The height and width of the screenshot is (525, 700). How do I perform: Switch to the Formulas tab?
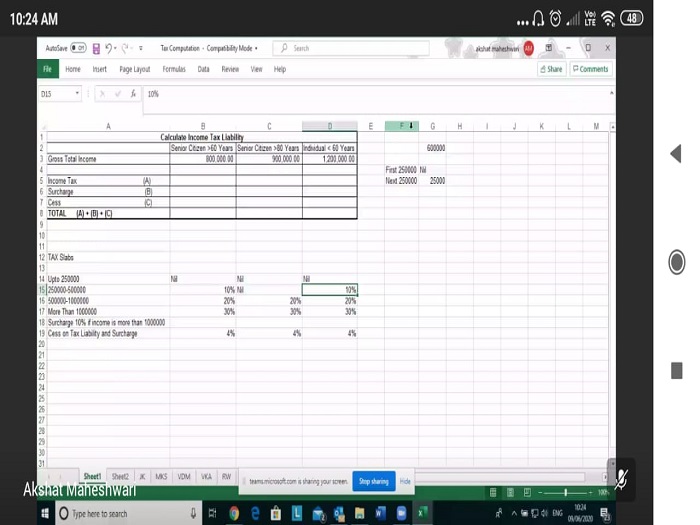(x=174, y=69)
